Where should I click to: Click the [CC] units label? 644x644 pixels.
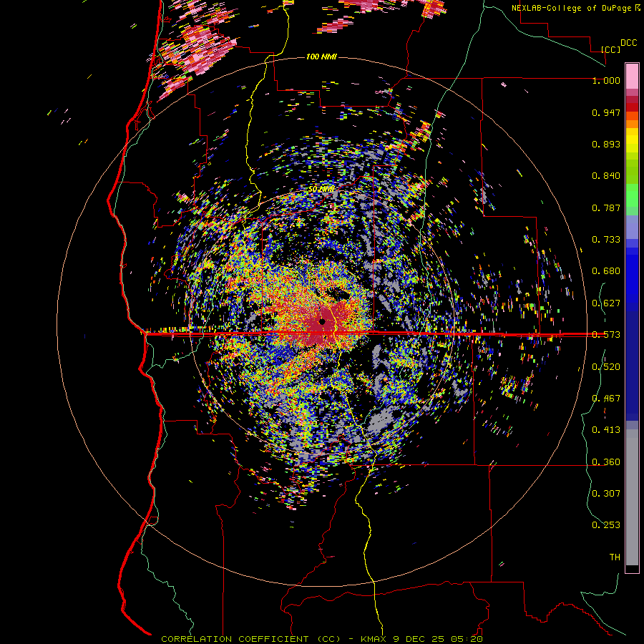coord(610,49)
